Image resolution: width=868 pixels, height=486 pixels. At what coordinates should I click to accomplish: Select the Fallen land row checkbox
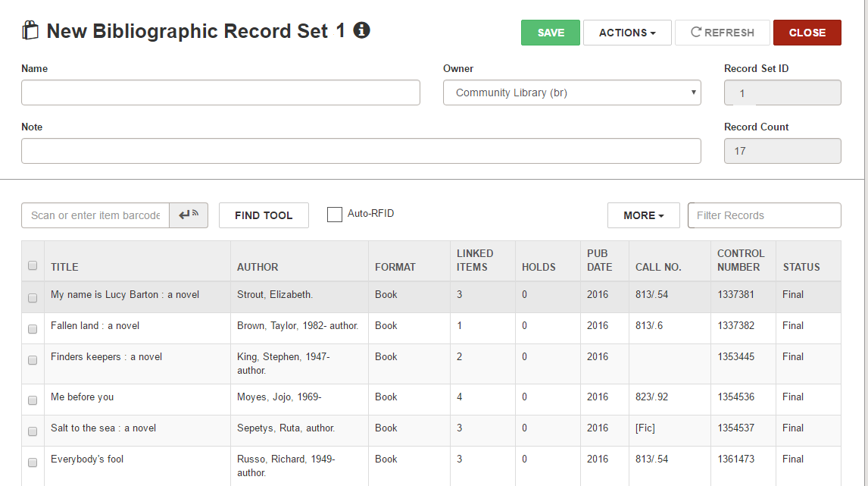coord(33,328)
